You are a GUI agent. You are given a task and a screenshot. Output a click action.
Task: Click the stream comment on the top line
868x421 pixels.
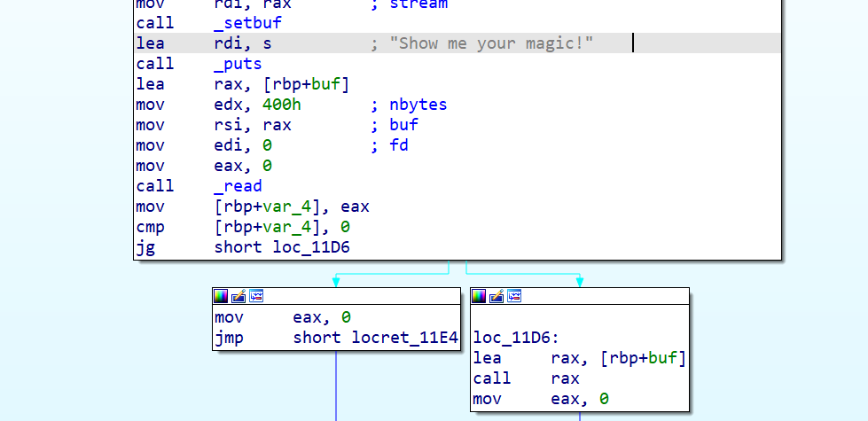(418, 5)
